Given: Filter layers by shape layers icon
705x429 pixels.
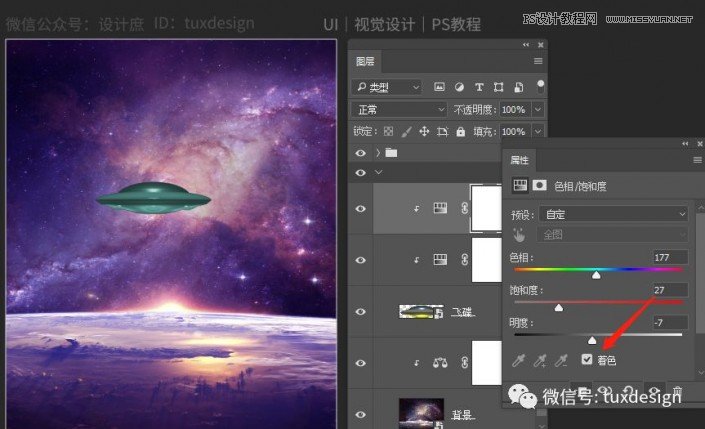Looking at the screenshot, I should tap(498, 87).
